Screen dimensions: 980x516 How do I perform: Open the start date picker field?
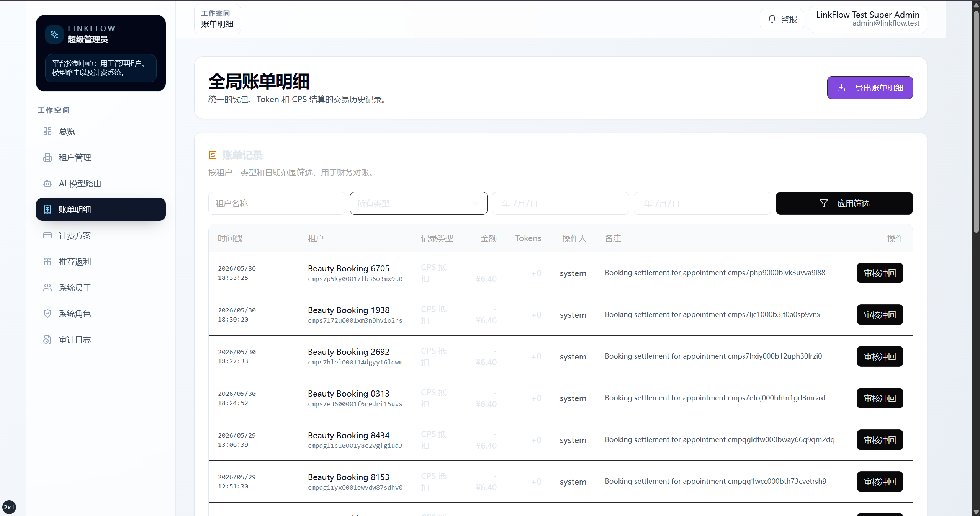pos(560,203)
